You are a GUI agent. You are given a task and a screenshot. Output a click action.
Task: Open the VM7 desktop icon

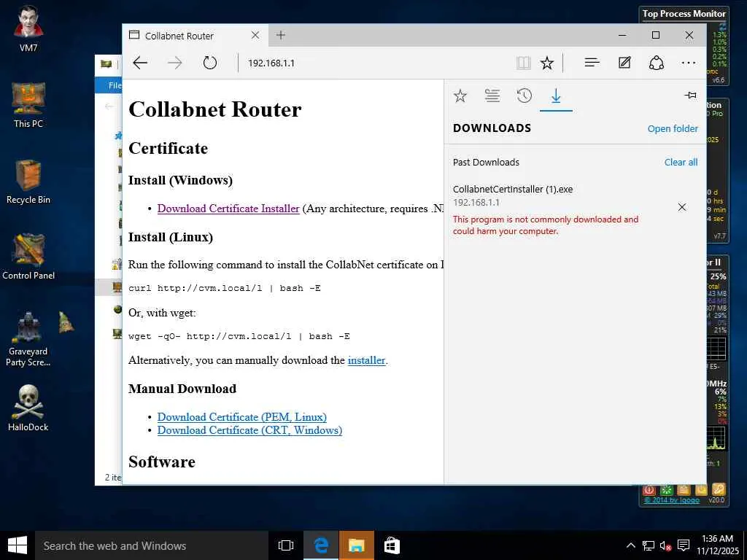28,28
